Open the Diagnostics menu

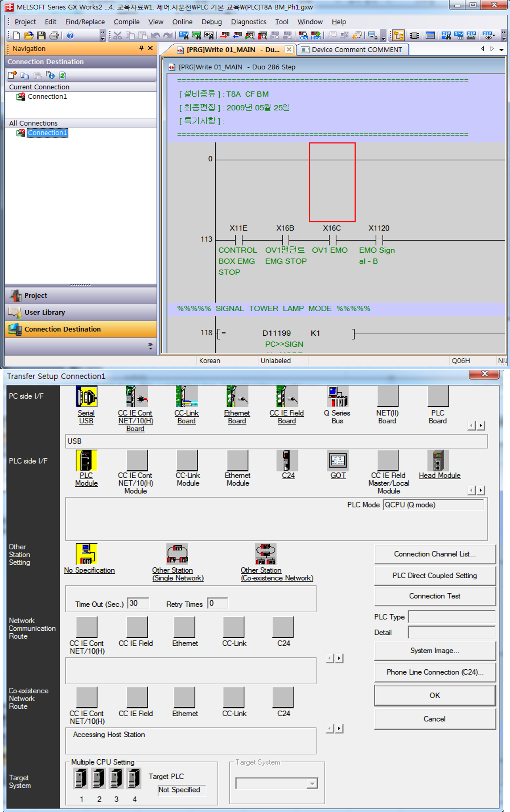click(249, 22)
